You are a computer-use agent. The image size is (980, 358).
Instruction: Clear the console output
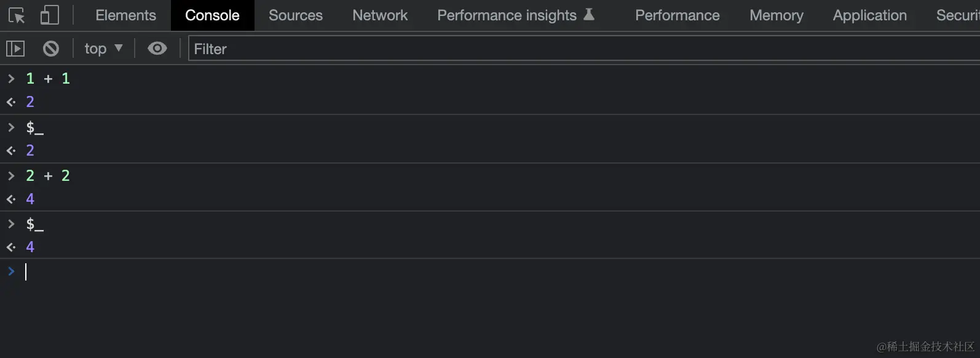(x=51, y=49)
